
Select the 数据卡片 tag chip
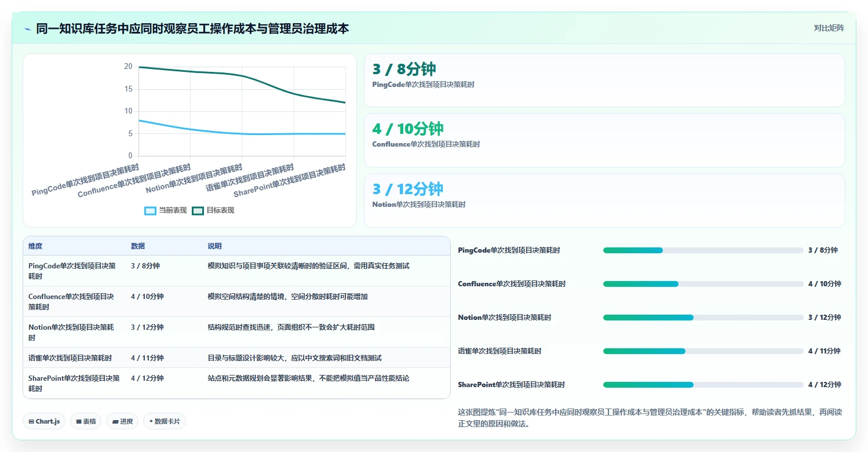tap(165, 421)
